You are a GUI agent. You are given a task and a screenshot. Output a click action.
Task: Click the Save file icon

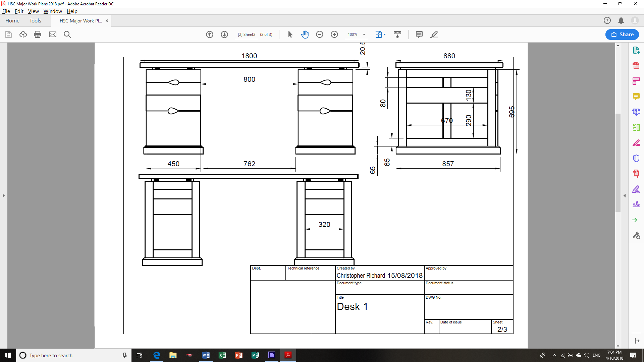[8, 35]
